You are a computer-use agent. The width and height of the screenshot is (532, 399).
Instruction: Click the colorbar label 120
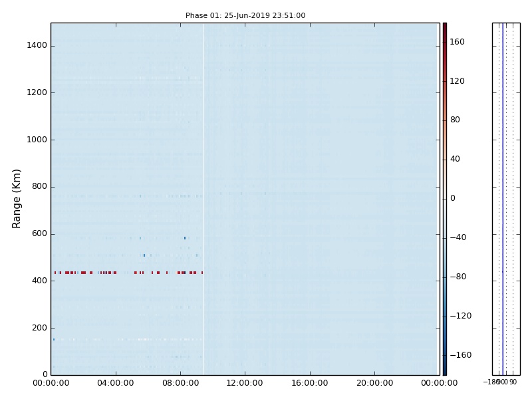[x=457, y=80]
